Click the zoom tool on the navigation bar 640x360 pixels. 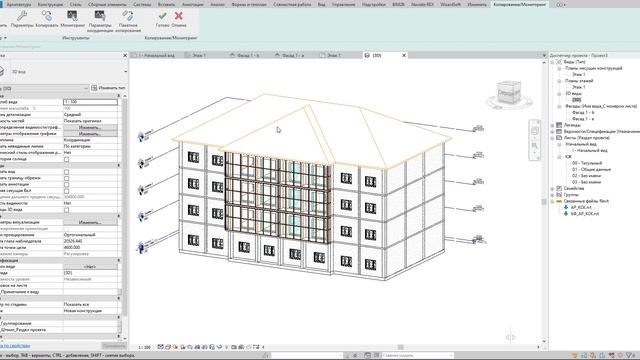(534, 146)
